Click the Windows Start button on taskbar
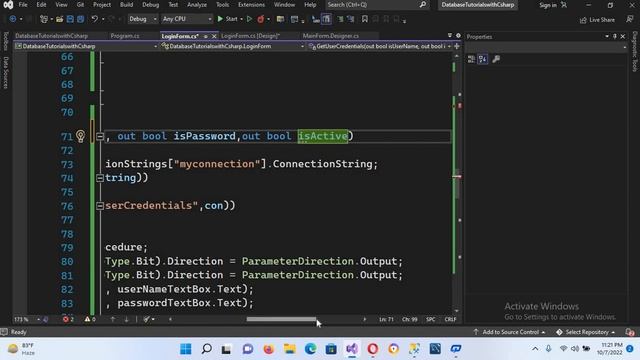Viewport: 640px width, 360px height. point(186,349)
